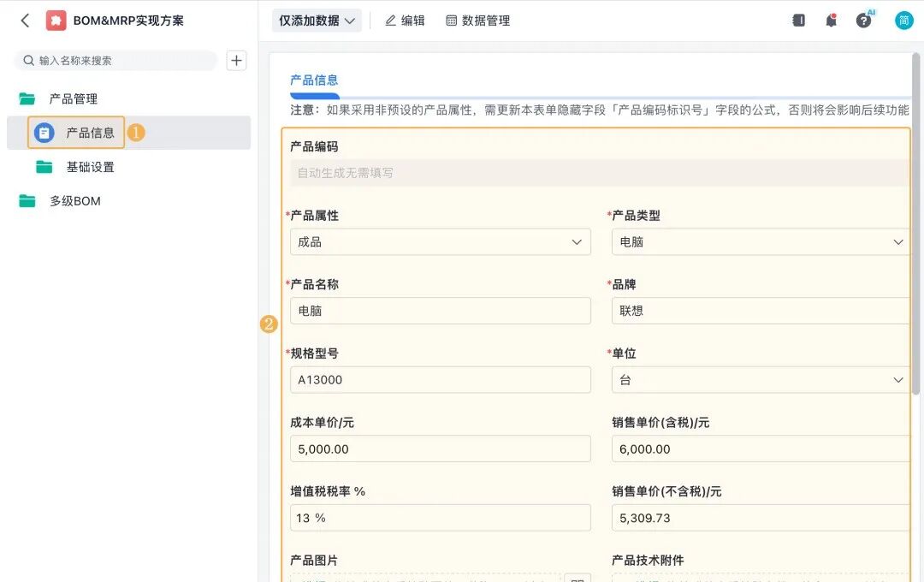Select 多级BOM in the sidebar tree
The width and height of the screenshot is (924, 582).
pyautogui.click(x=74, y=200)
